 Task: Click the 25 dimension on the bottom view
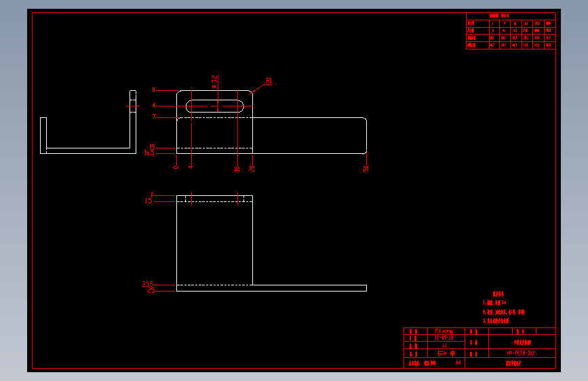tap(151, 290)
